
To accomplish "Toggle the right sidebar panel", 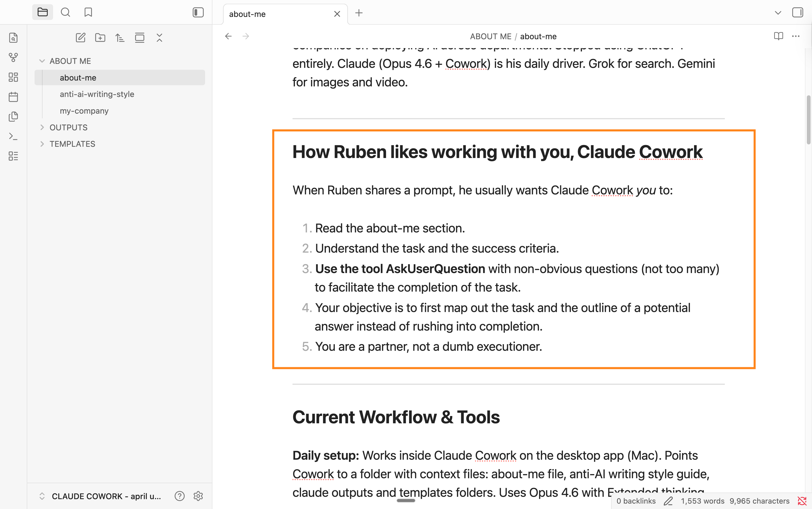I will pyautogui.click(x=797, y=12).
